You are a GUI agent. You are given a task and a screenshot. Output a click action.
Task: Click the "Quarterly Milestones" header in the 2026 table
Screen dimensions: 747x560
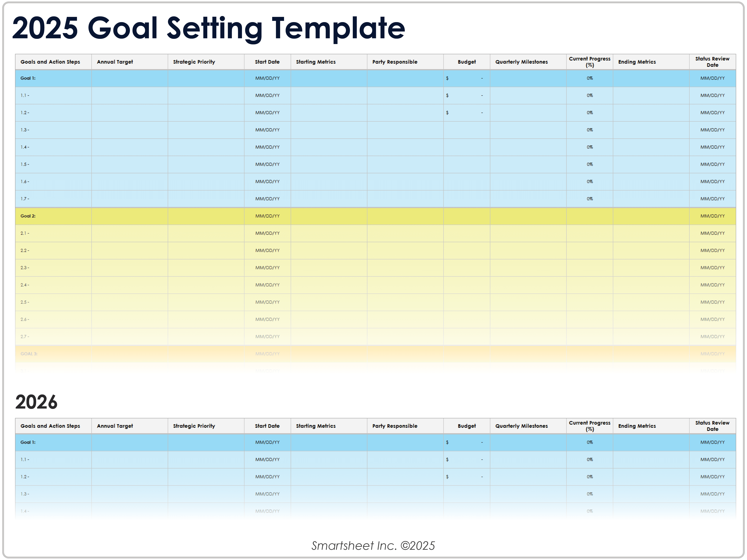pyautogui.click(x=521, y=426)
